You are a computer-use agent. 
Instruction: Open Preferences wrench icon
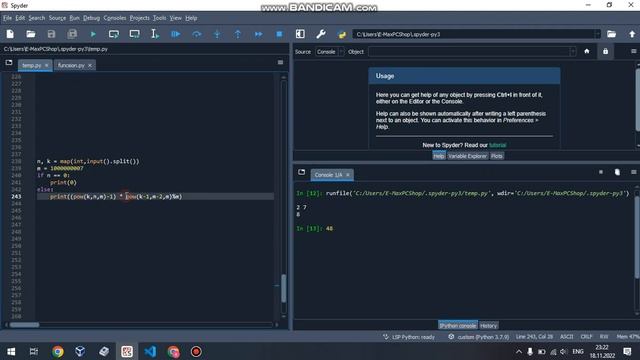click(321, 34)
